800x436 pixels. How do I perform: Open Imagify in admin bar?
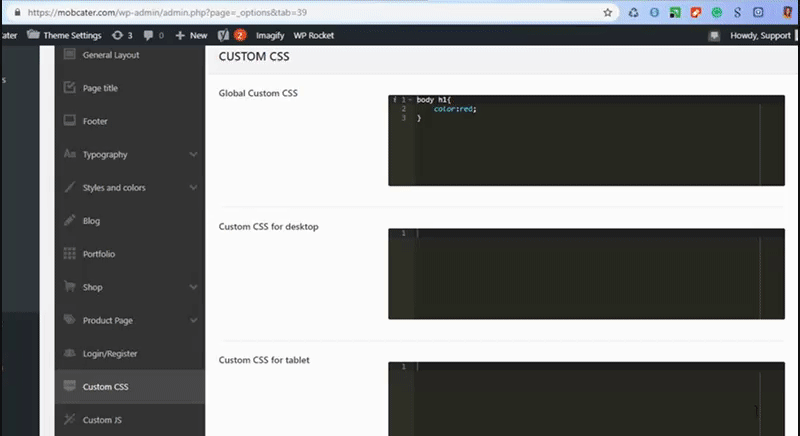click(x=270, y=35)
